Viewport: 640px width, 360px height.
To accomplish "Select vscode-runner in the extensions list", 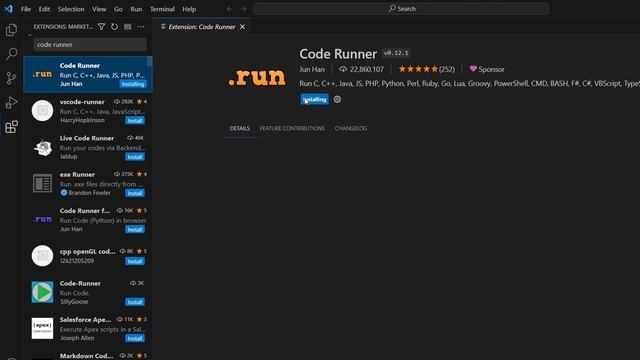I will [x=88, y=111].
